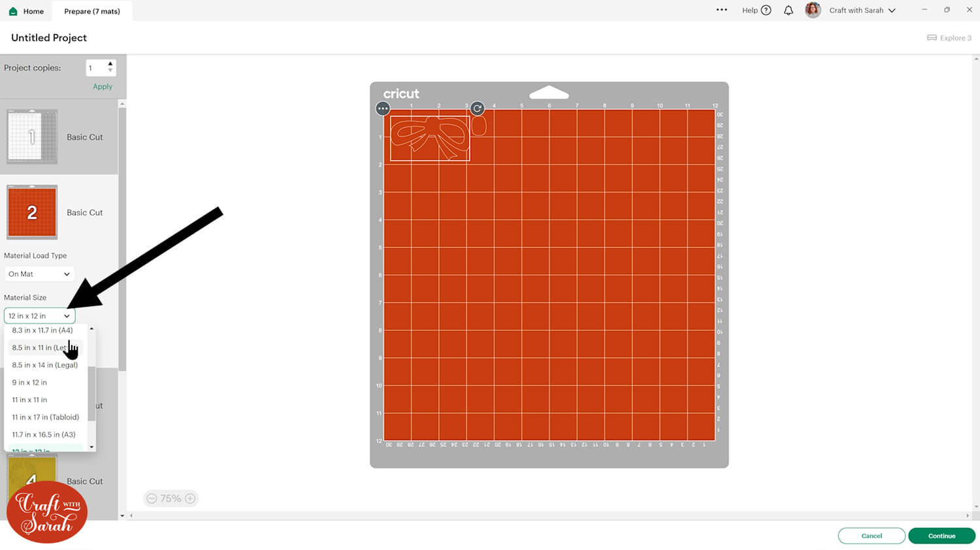
Task: Click the Continue button
Action: 941,536
